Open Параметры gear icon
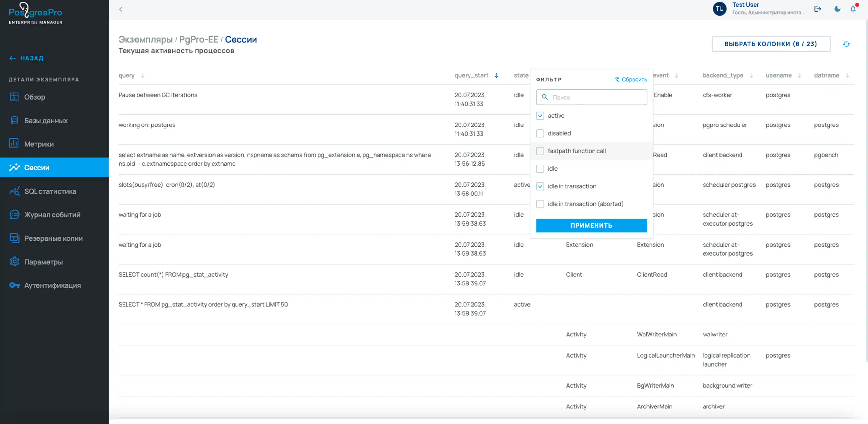 (x=15, y=262)
